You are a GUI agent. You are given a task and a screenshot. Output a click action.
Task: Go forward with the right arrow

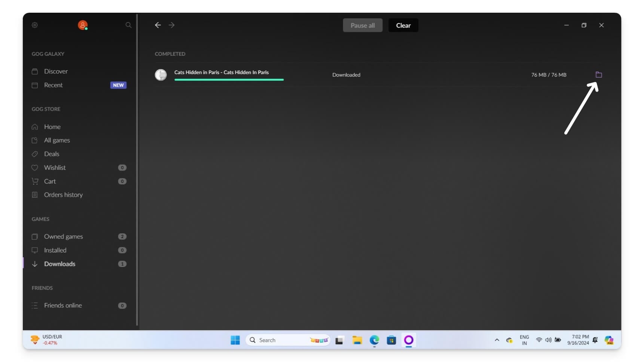click(172, 25)
